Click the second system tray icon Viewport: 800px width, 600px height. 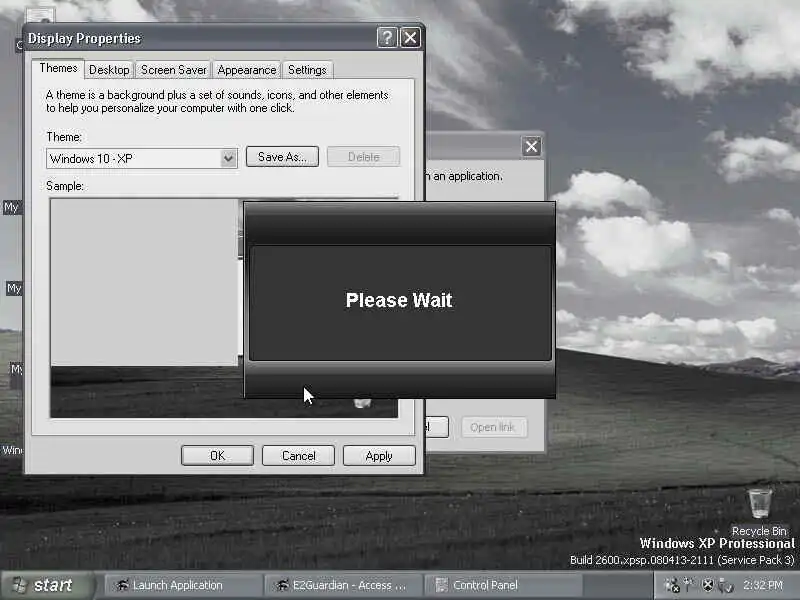[x=689, y=584]
